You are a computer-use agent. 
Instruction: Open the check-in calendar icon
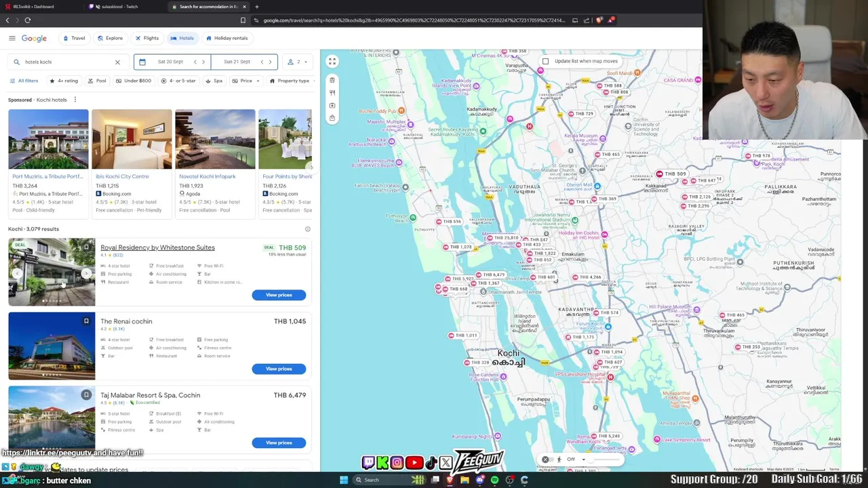tap(142, 62)
